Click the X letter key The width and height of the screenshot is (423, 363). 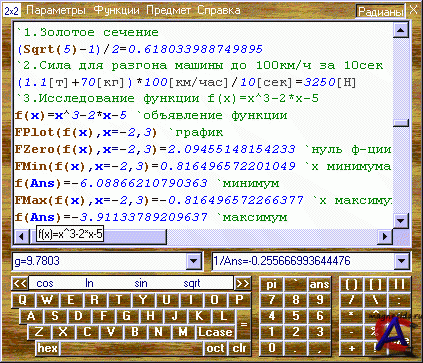click(63, 332)
